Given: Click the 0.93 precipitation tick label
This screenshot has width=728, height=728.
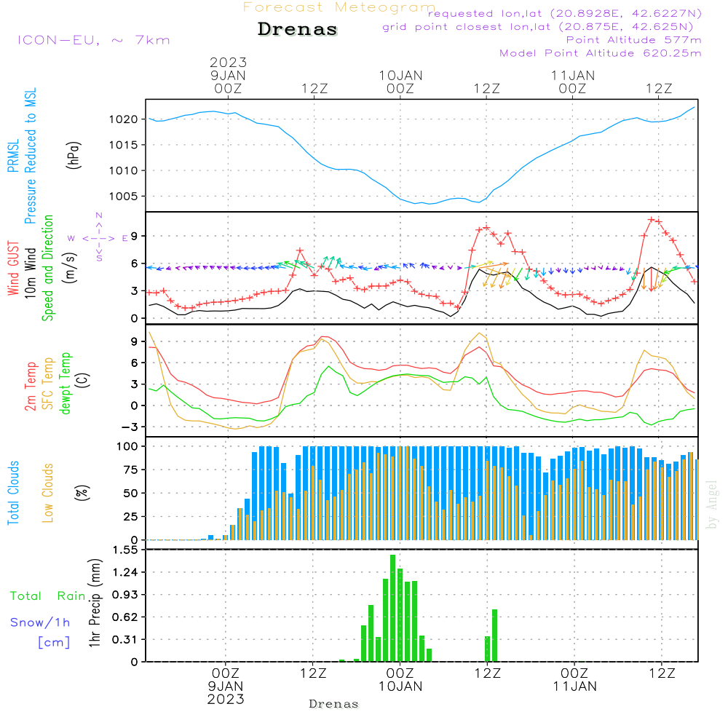Looking at the screenshot, I should pyautogui.click(x=125, y=595).
